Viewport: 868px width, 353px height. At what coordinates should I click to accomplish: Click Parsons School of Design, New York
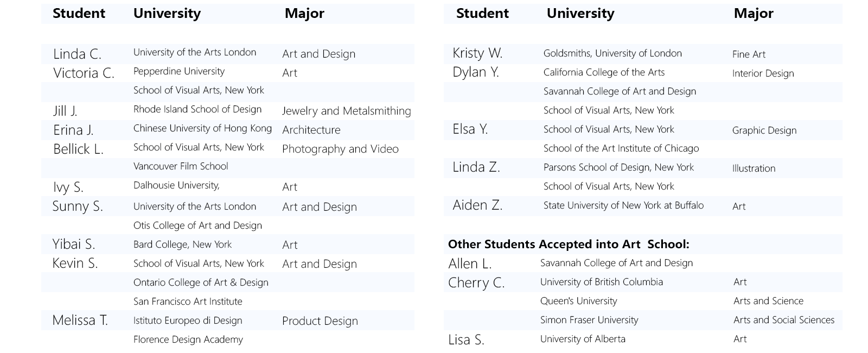click(x=618, y=167)
